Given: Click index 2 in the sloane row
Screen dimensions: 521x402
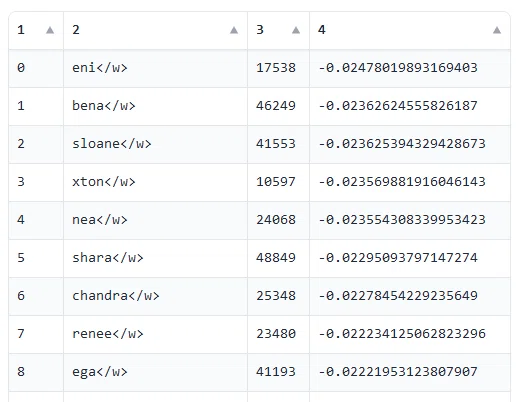Looking at the screenshot, I should point(21,144).
